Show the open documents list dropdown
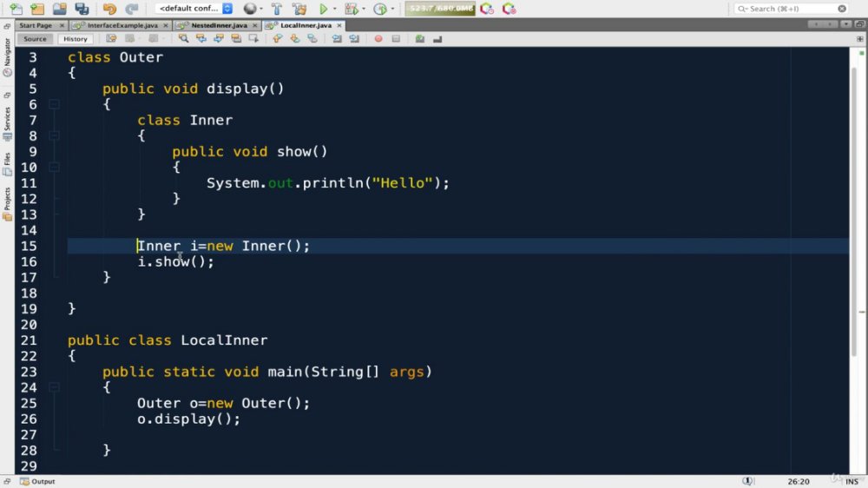 pos(845,24)
